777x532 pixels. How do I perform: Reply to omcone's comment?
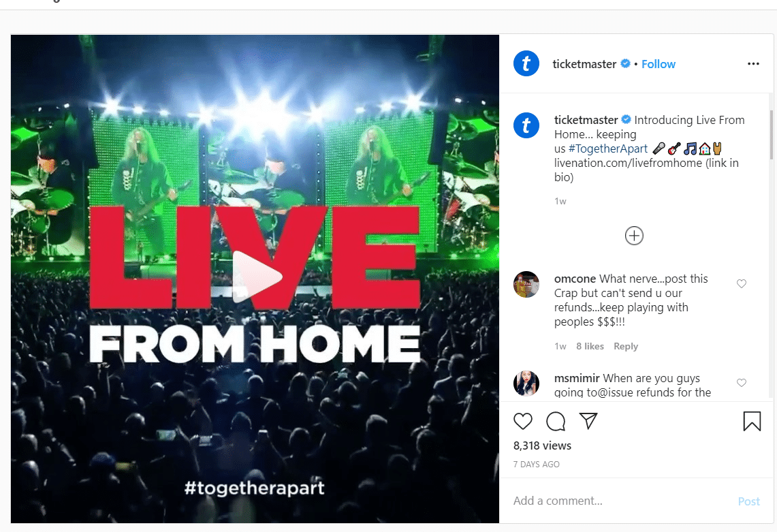[625, 346]
